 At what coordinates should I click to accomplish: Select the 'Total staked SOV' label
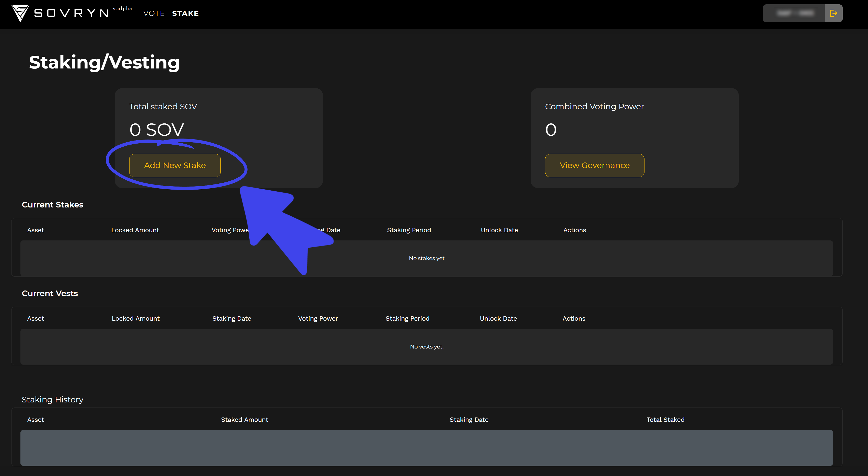click(163, 107)
